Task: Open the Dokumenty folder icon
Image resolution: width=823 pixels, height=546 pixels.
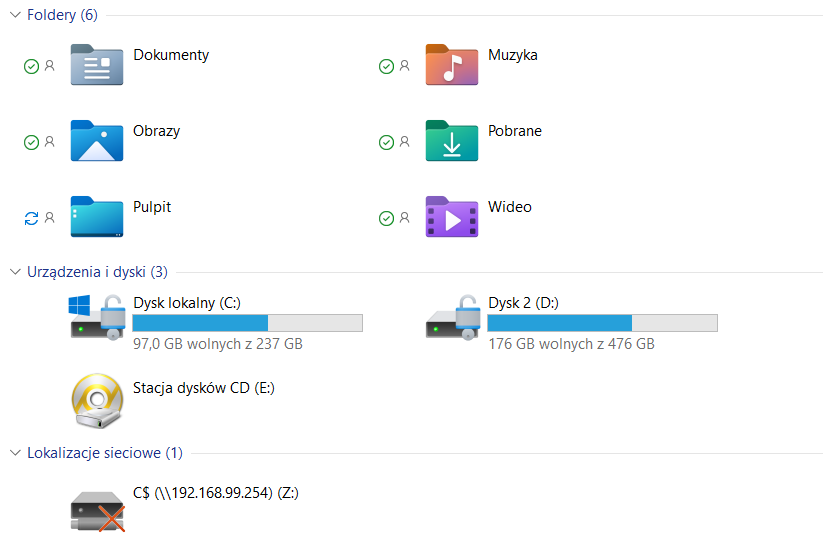Action: 97,65
